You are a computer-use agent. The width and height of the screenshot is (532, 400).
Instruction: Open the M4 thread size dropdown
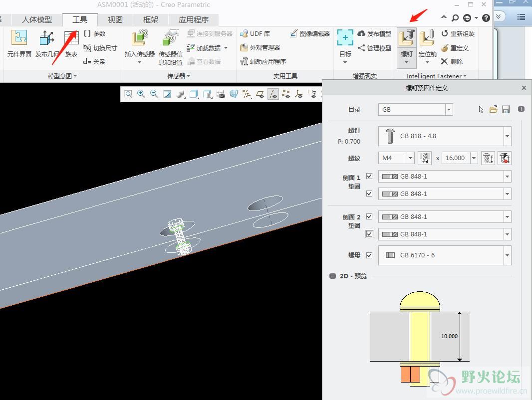click(411, 158)
